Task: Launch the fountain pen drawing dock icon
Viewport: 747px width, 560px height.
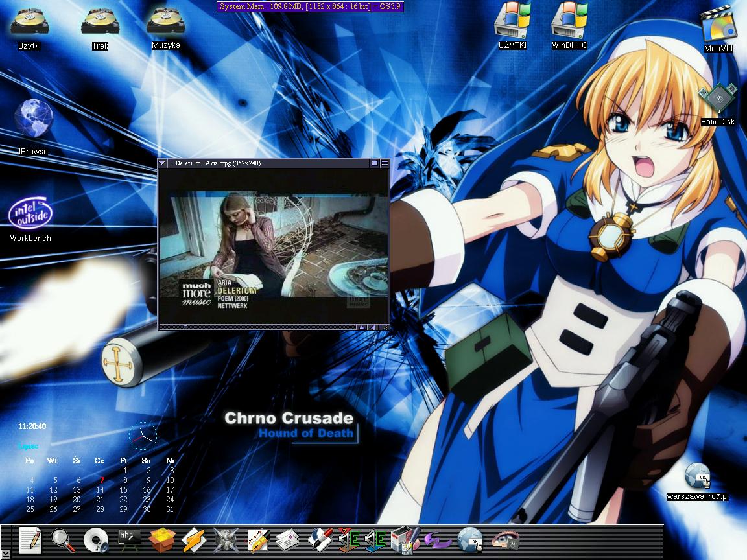Action: tap(257, 541)
